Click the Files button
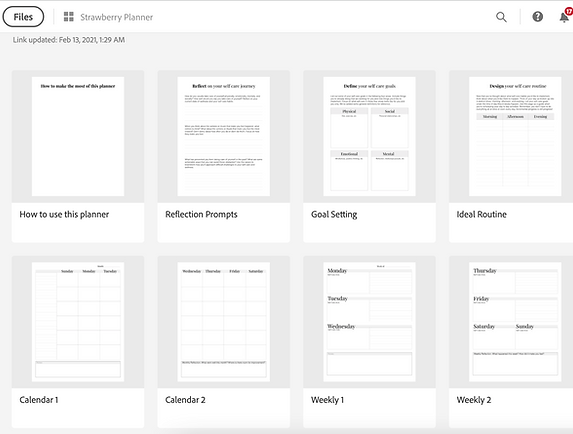Viewport: 573px width, 434px height. (x=23, y=17)
